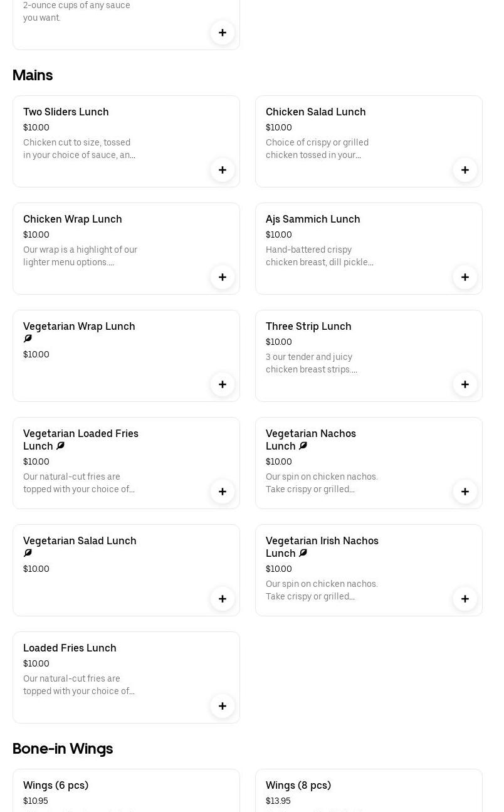Add Two Sliders Lunch to cart
Image resolution: width=504 pixels, height=812 pixels.
[x=223, y=170]
